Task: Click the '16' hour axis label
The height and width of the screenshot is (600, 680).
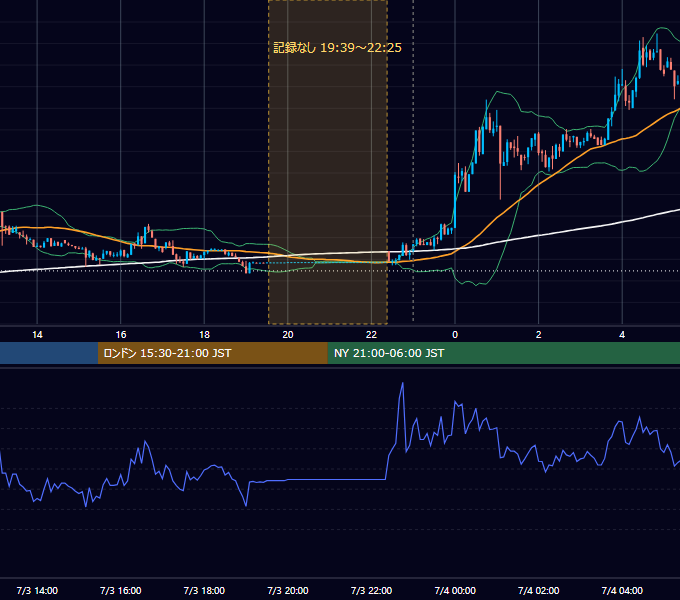Action: tap(121, 335)
